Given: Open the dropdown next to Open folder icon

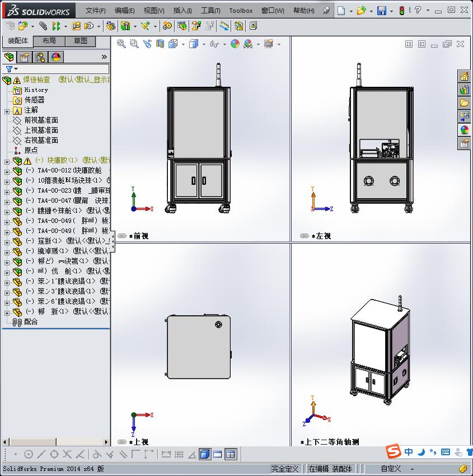Looking at the screenshot, I should [371, 11].
